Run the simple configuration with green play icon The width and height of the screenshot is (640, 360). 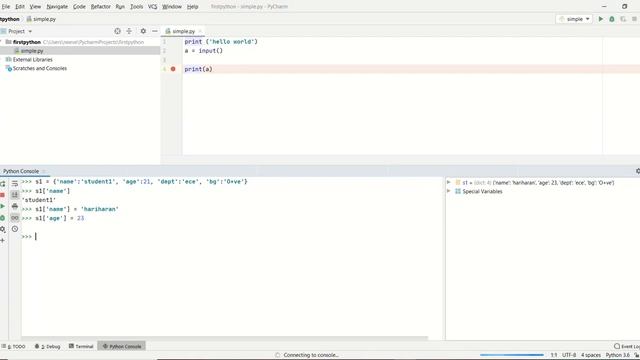tap(600, 19)
